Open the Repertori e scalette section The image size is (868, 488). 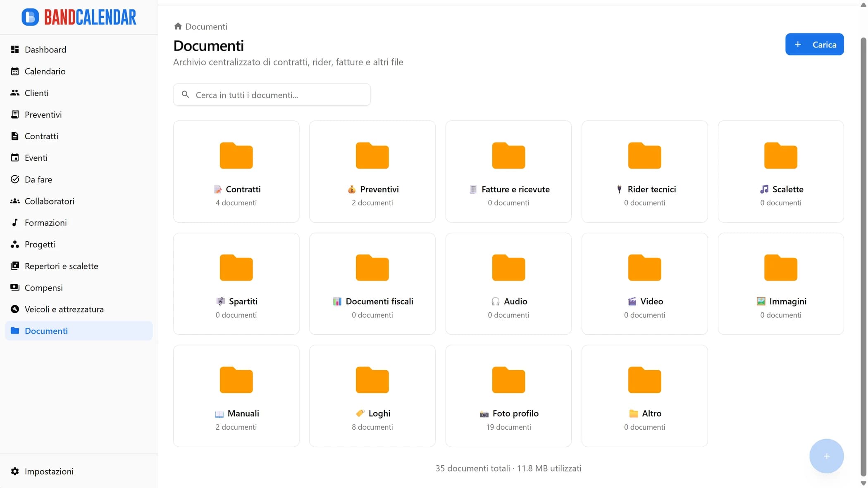coord(61,266)
